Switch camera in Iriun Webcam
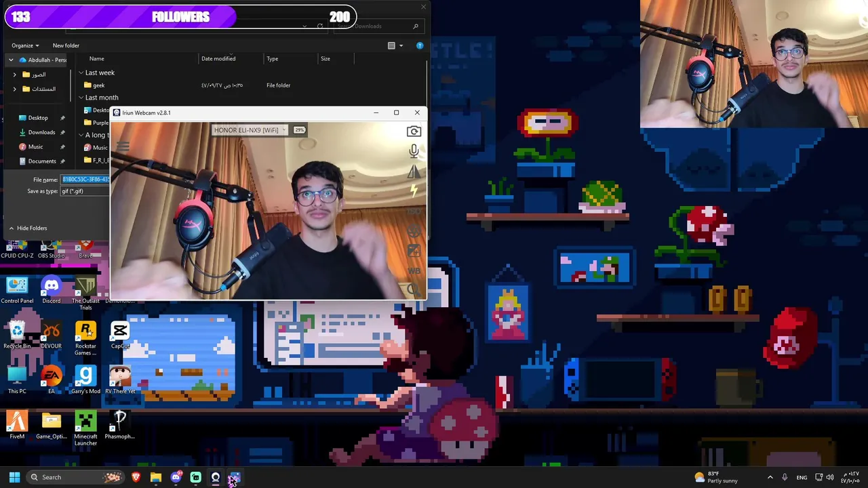Image resolution: width=868 pixels, height=488 pixels. pyautogui.click(x=414, y=131)
